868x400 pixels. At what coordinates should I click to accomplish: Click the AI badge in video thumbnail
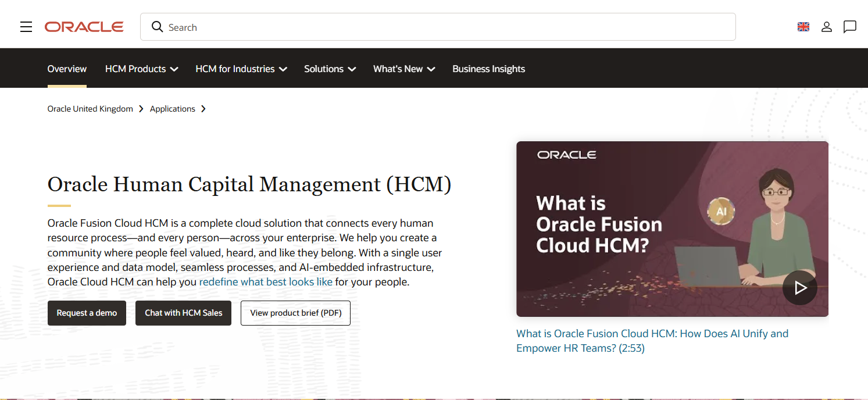point(721,212)
